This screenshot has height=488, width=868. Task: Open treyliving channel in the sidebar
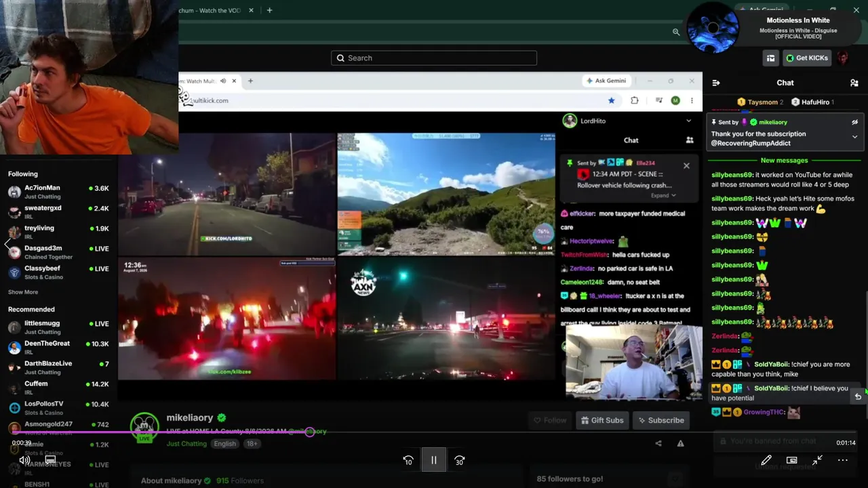click(58, 232)
